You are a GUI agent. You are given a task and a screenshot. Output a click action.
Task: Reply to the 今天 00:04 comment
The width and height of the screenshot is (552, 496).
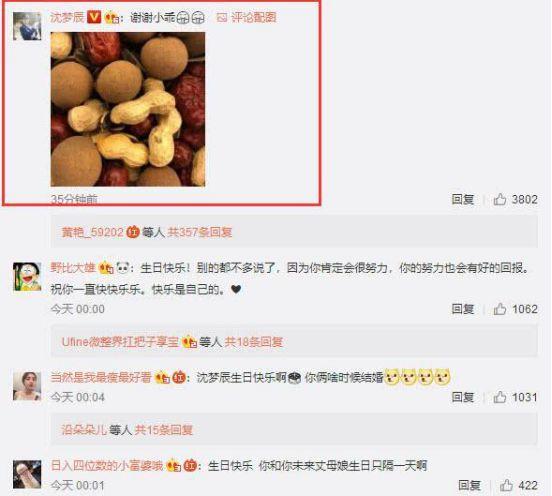463,397
